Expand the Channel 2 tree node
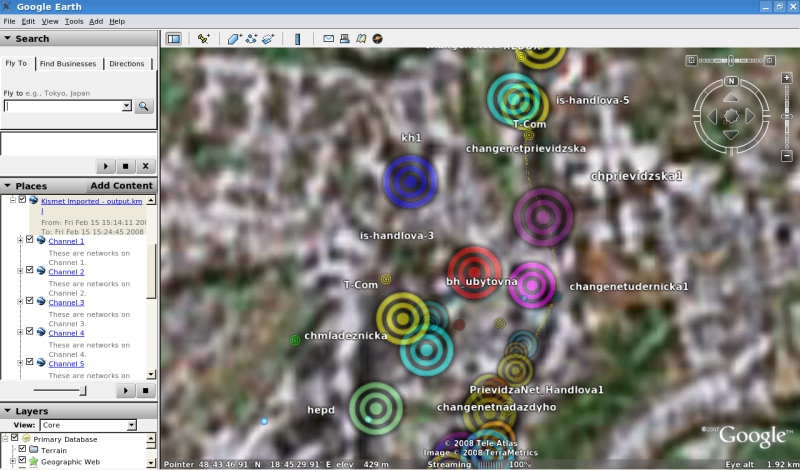Screen dimensions: 800x470 pos(20,271)
